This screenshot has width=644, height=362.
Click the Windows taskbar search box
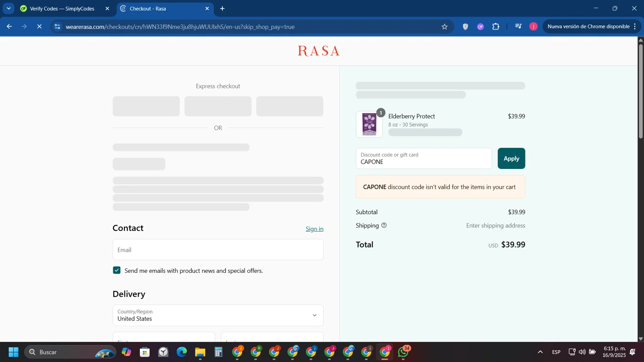[70, 352]
